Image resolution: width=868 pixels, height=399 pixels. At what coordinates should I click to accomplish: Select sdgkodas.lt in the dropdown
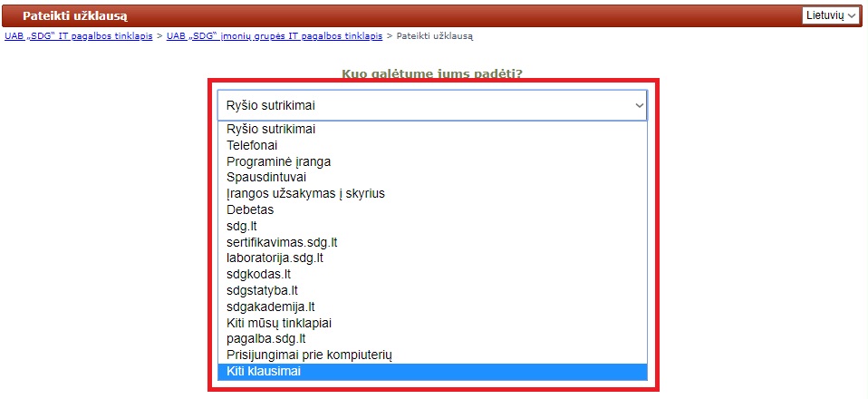258,274
